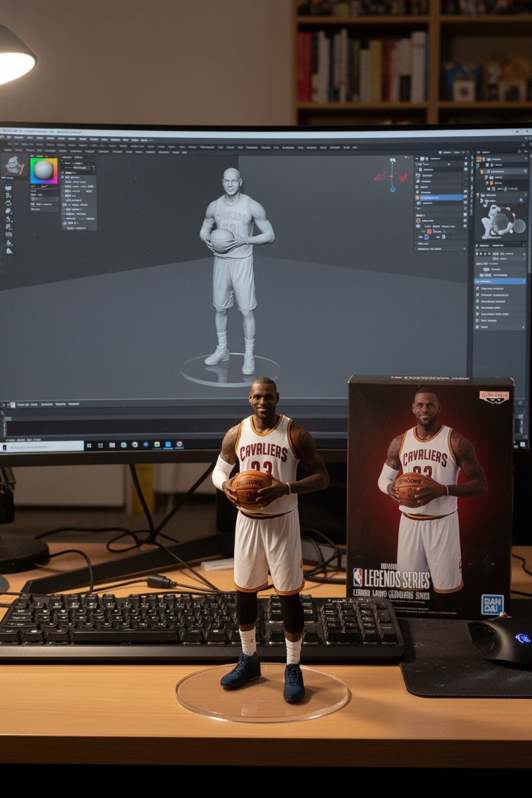Click the Windows taskbar search box

tap(43, 446)
